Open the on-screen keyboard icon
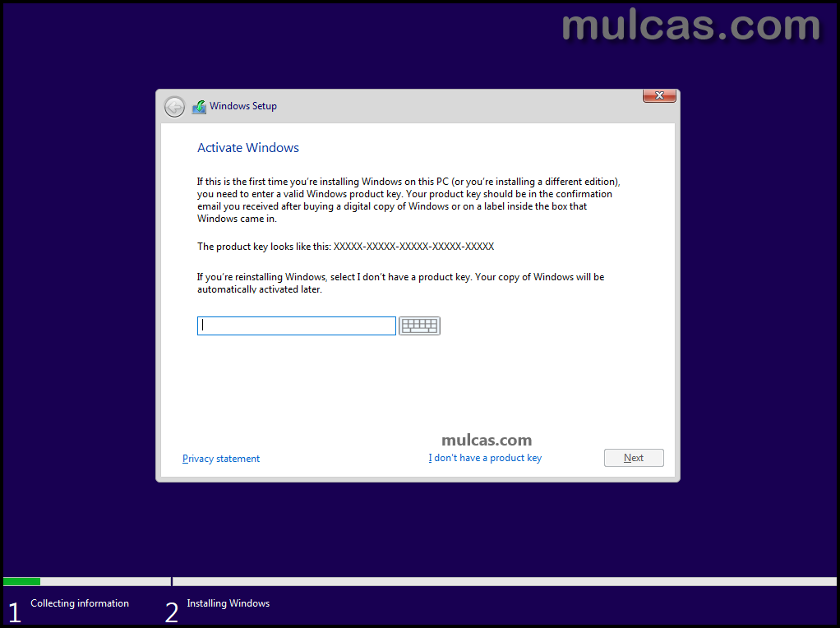Image resolution: width=840 pixels, height=628 pixels. click(x=419, y=326)
